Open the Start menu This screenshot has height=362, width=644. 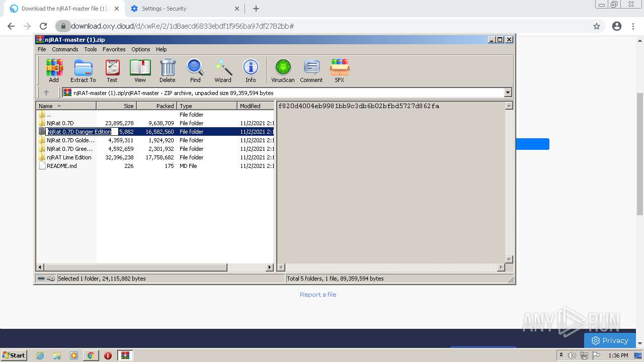pyautogui.click(x=14, y=355)
